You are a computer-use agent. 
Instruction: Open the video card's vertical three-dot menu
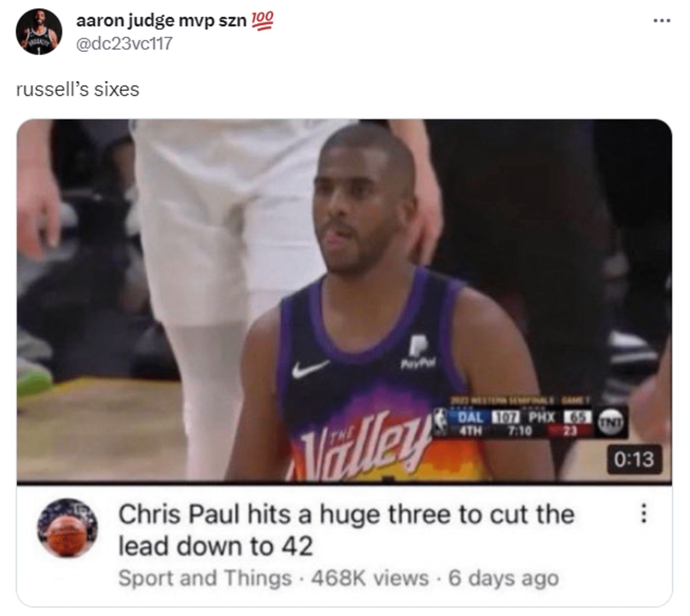click(644, 514)
